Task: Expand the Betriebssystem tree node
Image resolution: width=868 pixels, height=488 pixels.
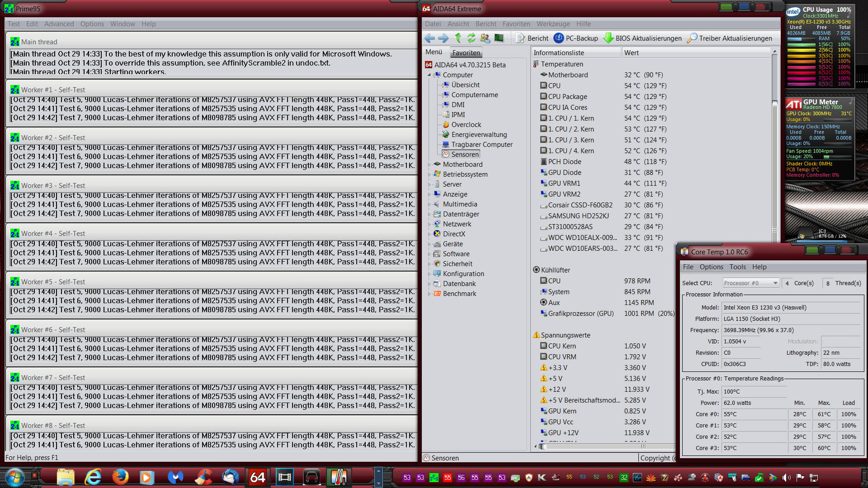Action: (429, 175)
